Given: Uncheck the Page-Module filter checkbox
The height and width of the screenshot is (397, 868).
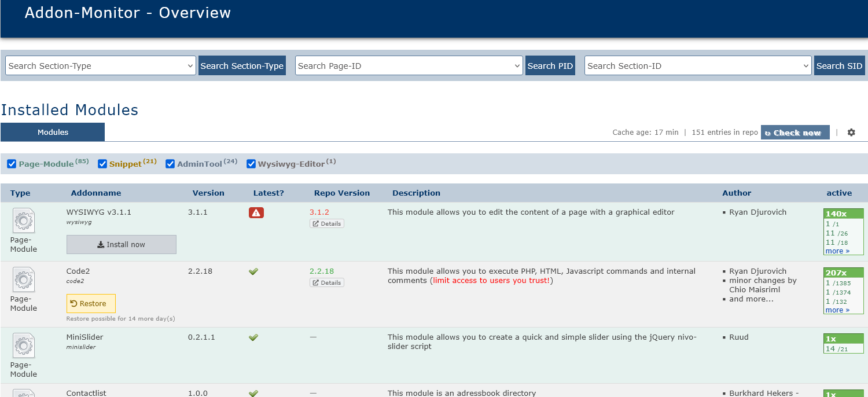Looking at the screenshot, I should (x=12, y=164).
